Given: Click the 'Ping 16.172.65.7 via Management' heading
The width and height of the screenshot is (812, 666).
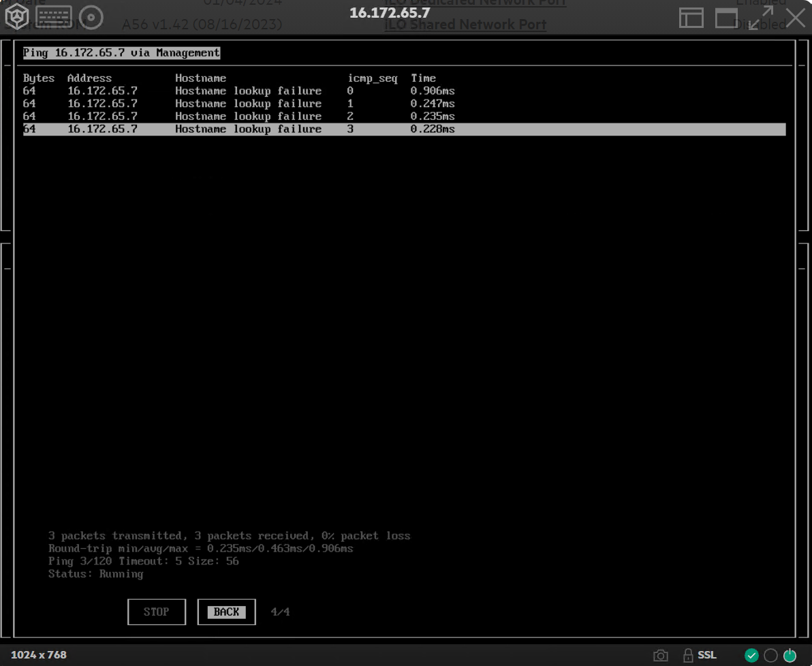Looking at the screenshot, I should coord(121,53).
